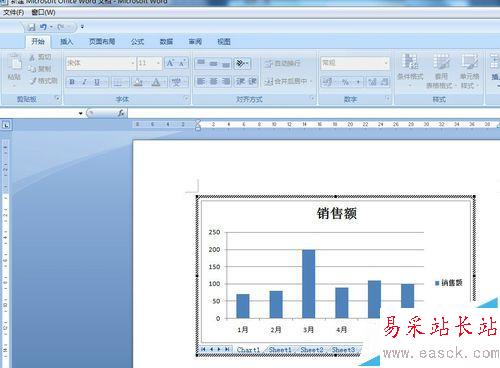Screen dimensions: 500x368
Task: Click the Comma Style icon
Action: pos(358,82)
